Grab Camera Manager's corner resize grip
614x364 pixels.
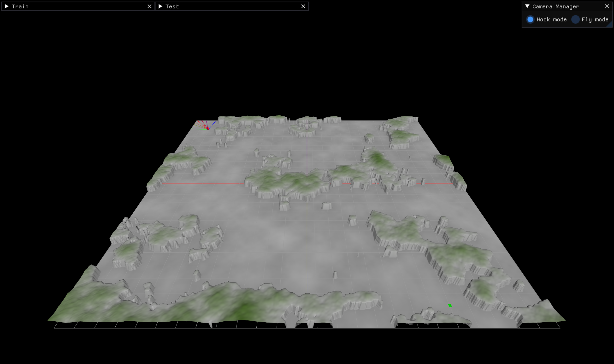[x=610, y=25]
